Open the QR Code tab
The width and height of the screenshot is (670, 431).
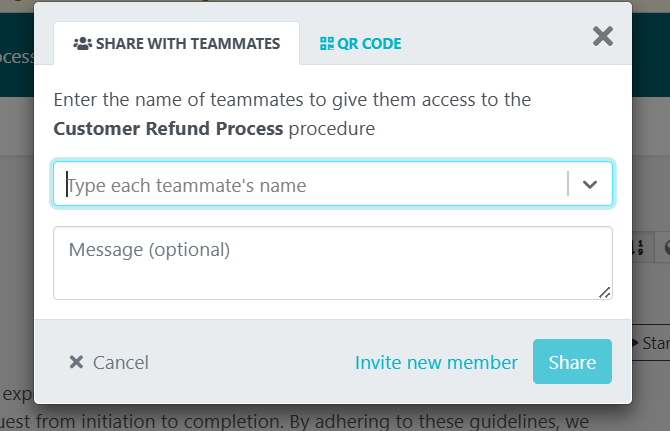[x=361, y=44]
